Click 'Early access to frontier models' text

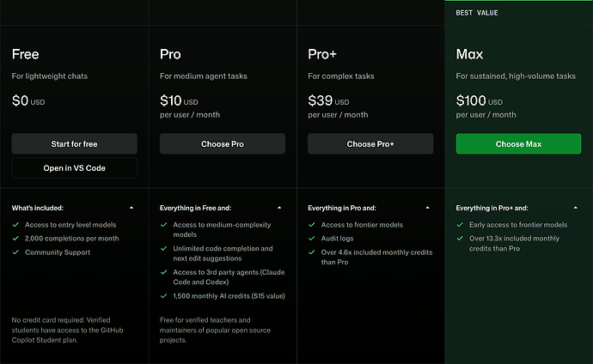518,225
